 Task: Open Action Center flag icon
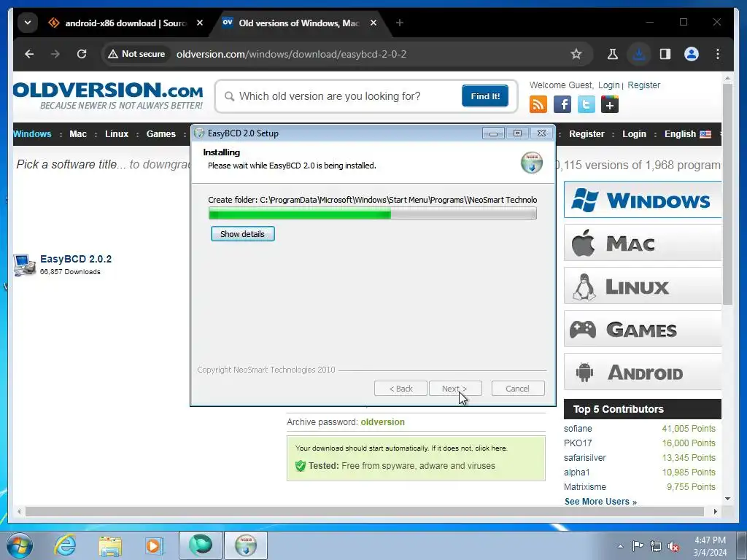point(638,546)
